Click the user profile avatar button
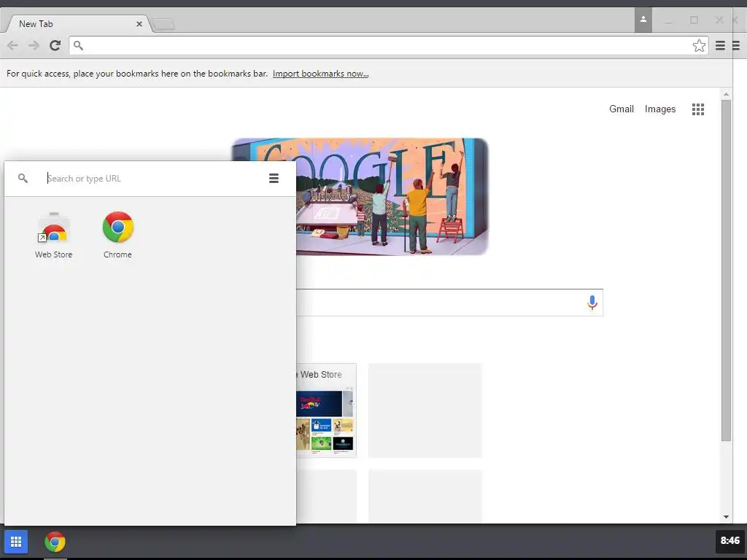747x560 pixels. 643,20
